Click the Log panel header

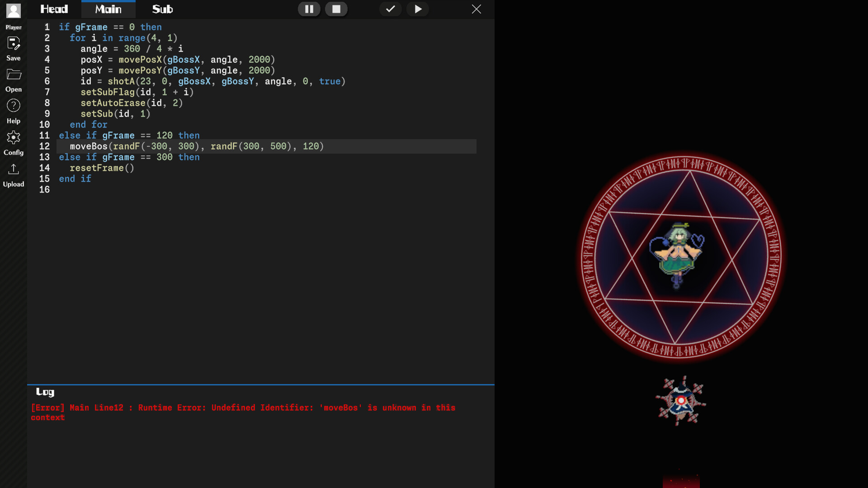45,392
